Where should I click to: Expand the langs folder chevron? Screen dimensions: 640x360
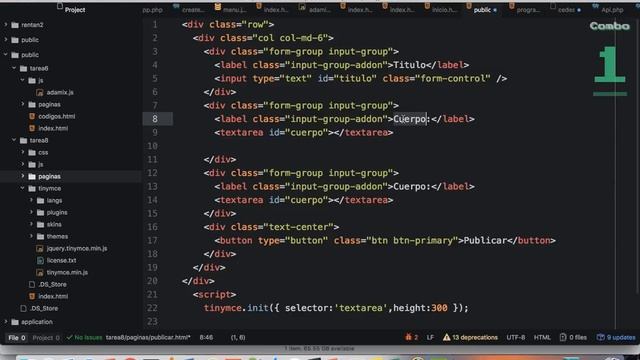(31, 200)
